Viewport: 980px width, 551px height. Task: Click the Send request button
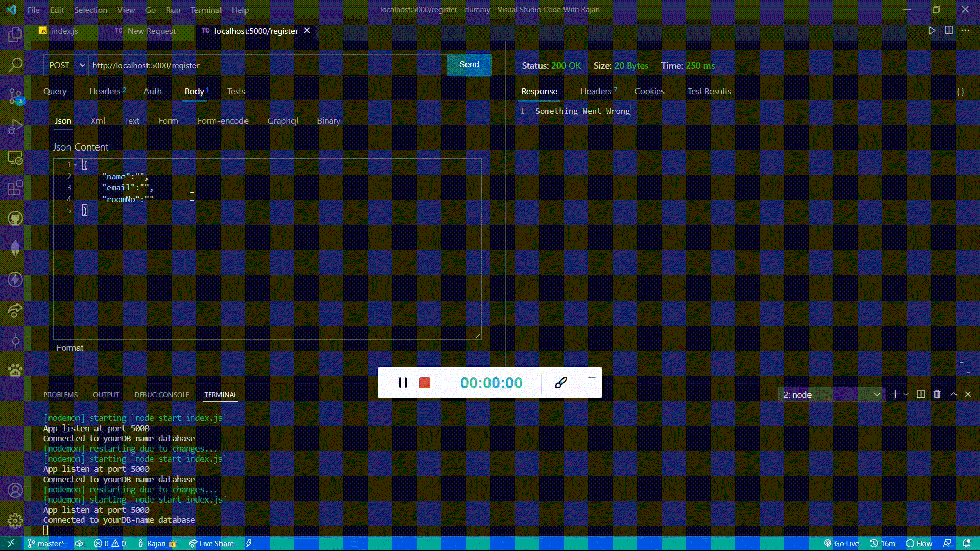pos(469,65)
